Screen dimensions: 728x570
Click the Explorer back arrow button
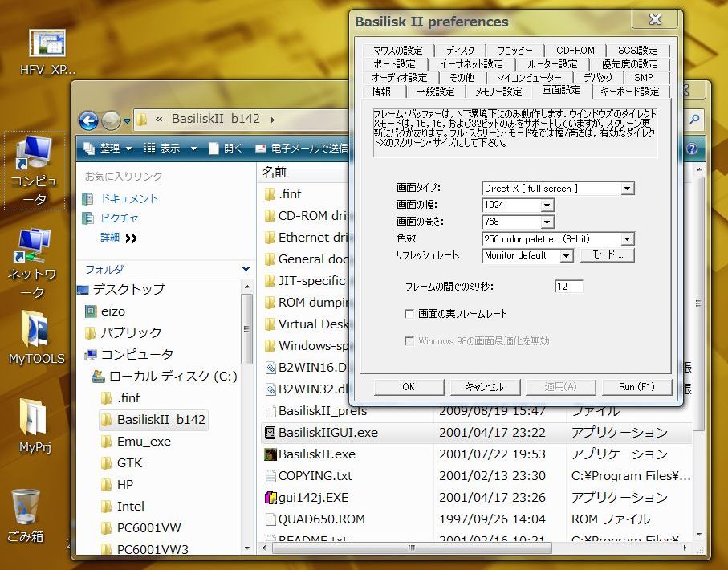click(x=88, y=120)
